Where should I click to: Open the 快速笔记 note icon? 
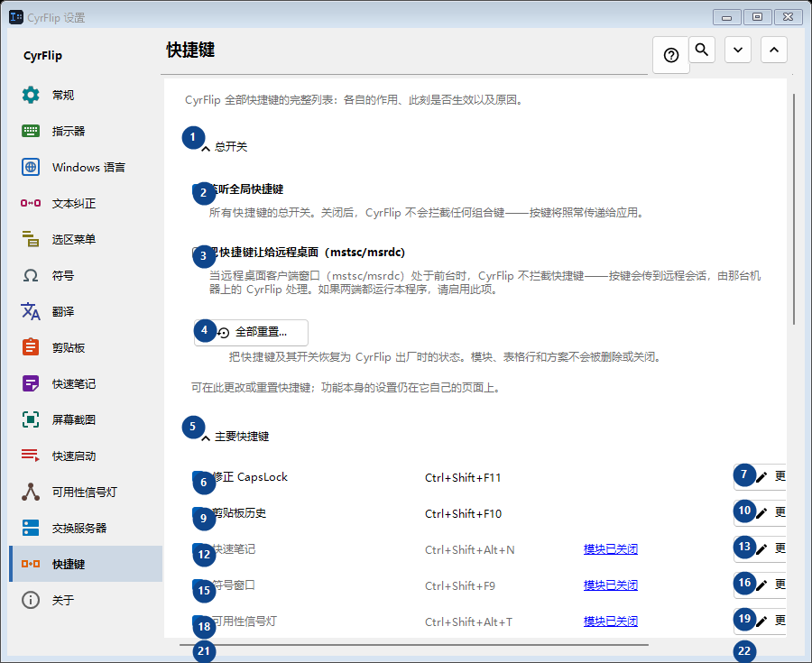tap(31, 383)
